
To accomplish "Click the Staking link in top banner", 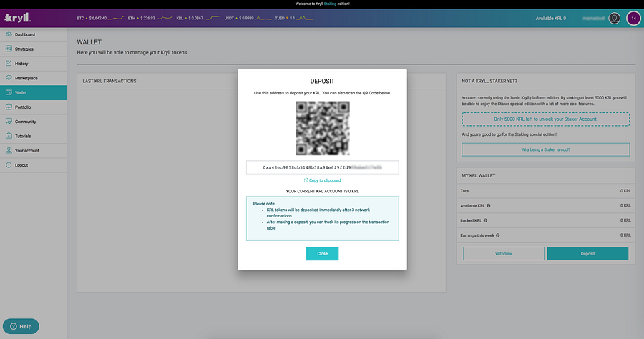I will [330, 4].
